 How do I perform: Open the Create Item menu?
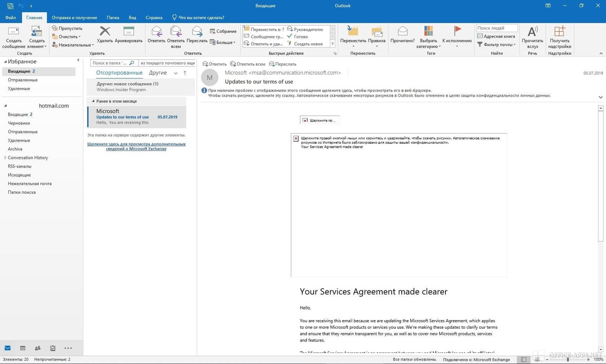pos(37,37)
